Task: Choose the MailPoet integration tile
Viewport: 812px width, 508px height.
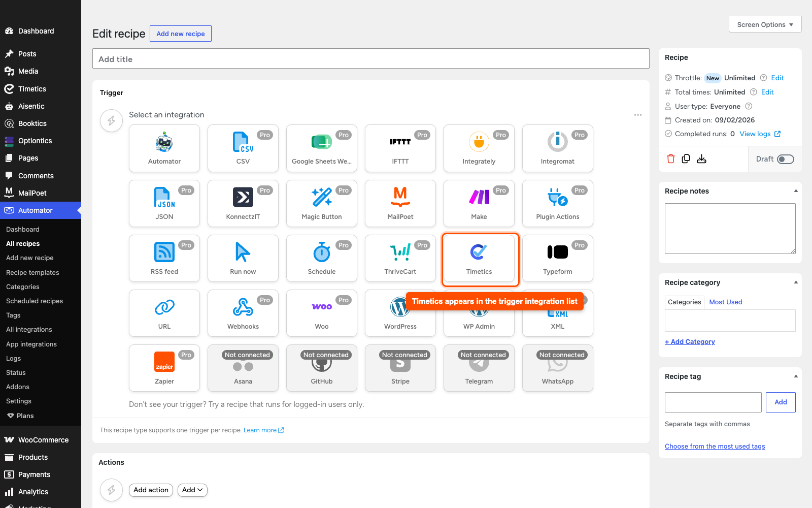Action: pos(400,203)
